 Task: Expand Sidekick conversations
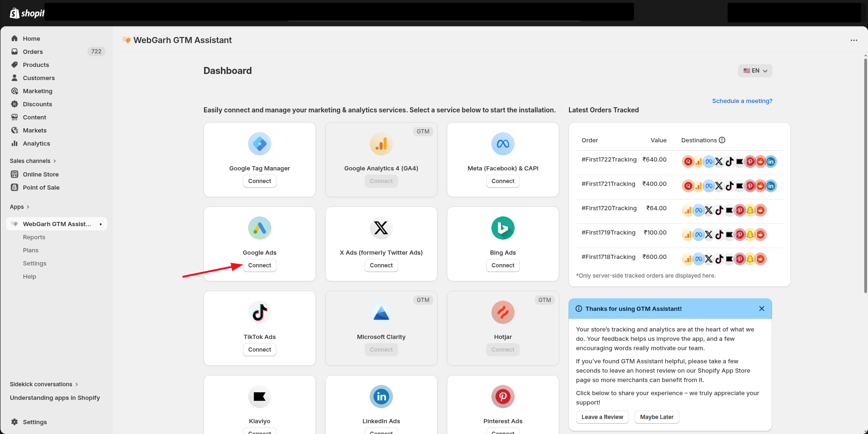pos(44,384)
